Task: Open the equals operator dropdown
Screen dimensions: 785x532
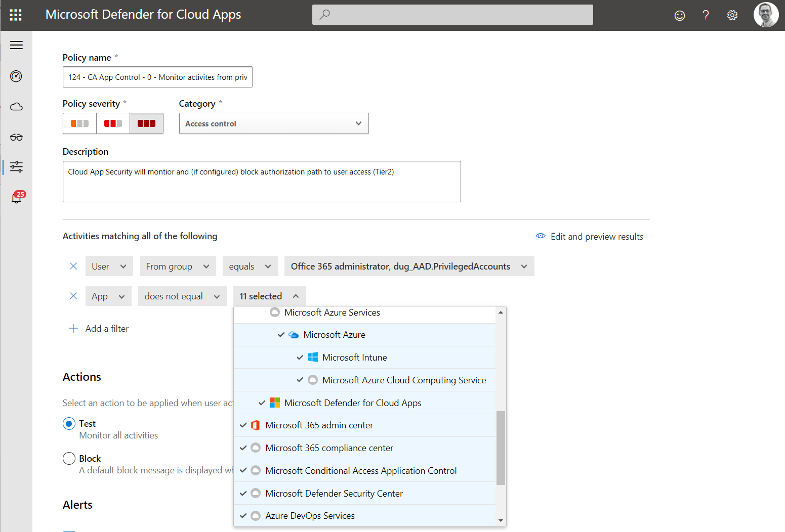Action: [251, 266]
